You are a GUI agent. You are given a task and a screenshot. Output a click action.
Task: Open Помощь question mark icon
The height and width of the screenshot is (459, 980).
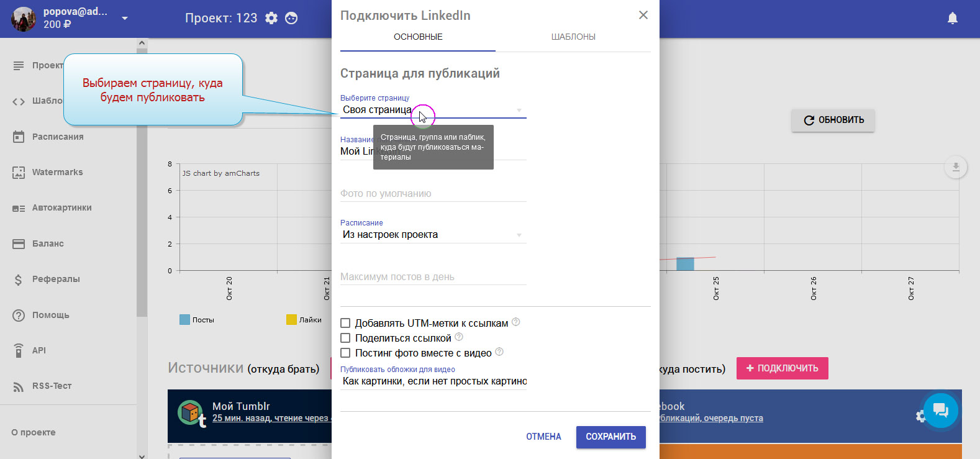[19, 315]
